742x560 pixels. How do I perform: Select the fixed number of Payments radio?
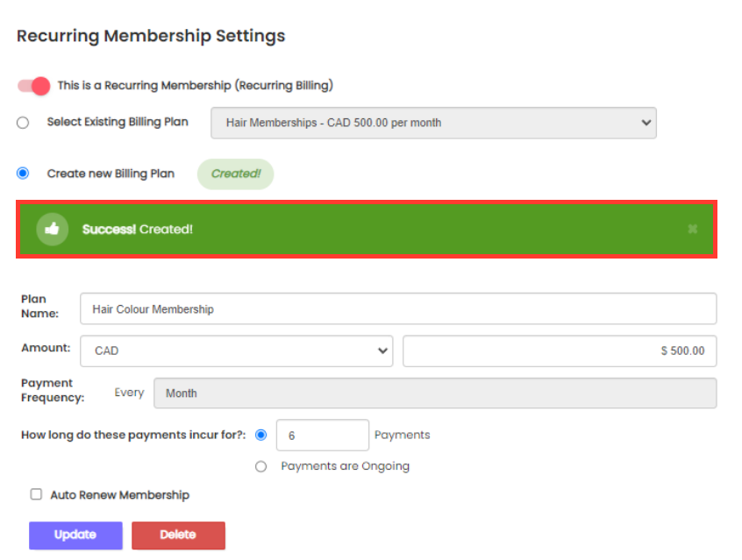coord(260,435)
